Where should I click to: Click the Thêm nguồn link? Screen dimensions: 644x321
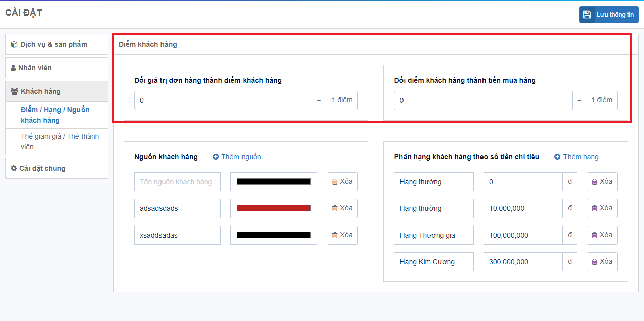(x=241, y=157)
